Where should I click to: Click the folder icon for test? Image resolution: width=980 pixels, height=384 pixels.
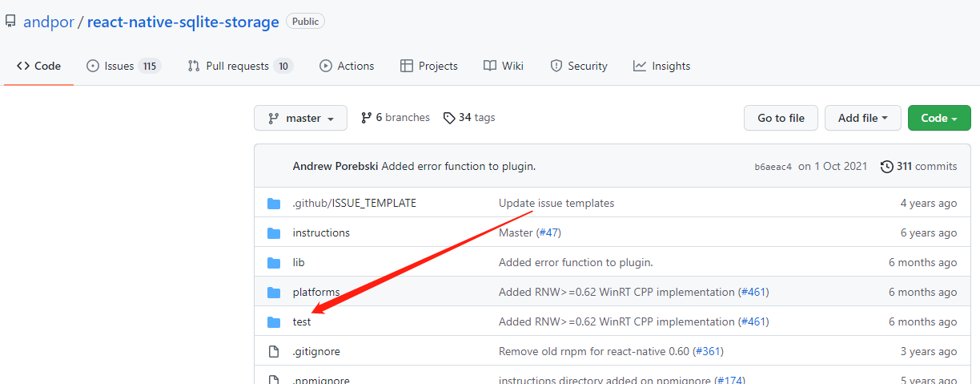pos(274,322)
